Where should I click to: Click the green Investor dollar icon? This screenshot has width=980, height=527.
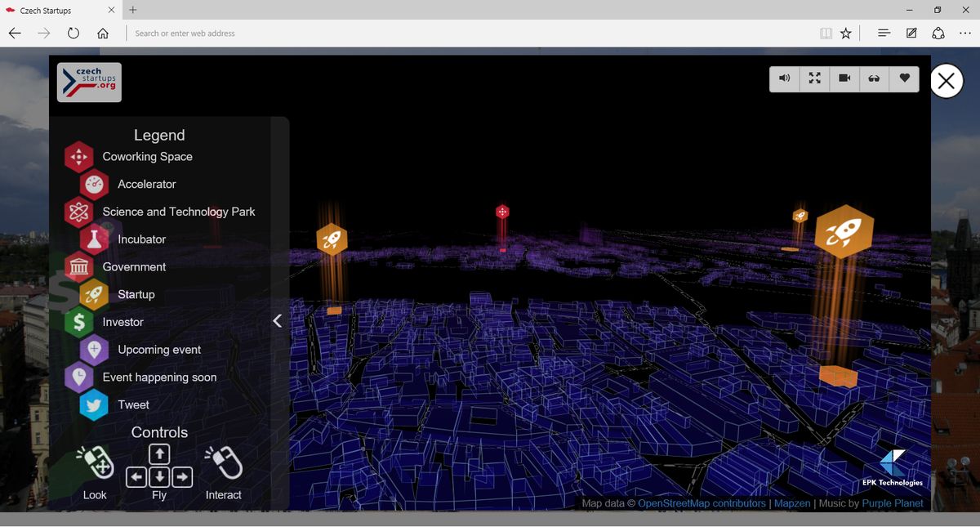[x=79, y=322]
